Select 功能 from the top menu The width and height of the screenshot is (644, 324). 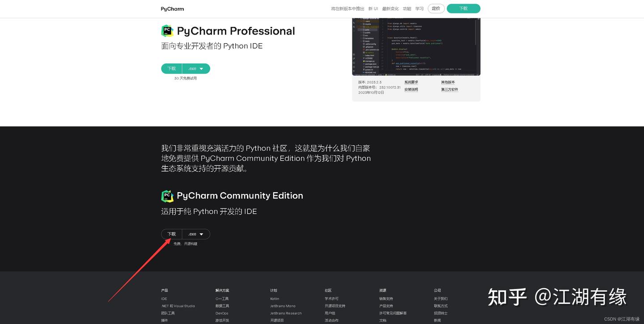pos(407,8)
